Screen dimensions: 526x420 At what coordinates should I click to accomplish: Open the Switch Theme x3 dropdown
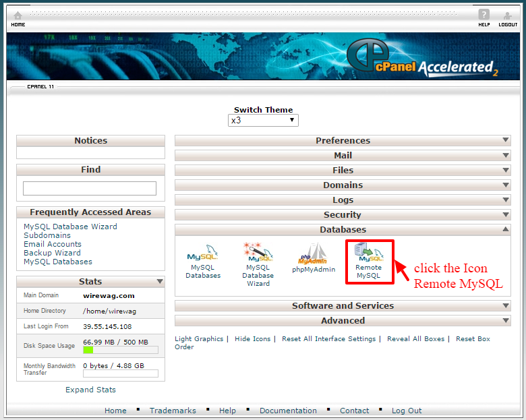[263, 121]
